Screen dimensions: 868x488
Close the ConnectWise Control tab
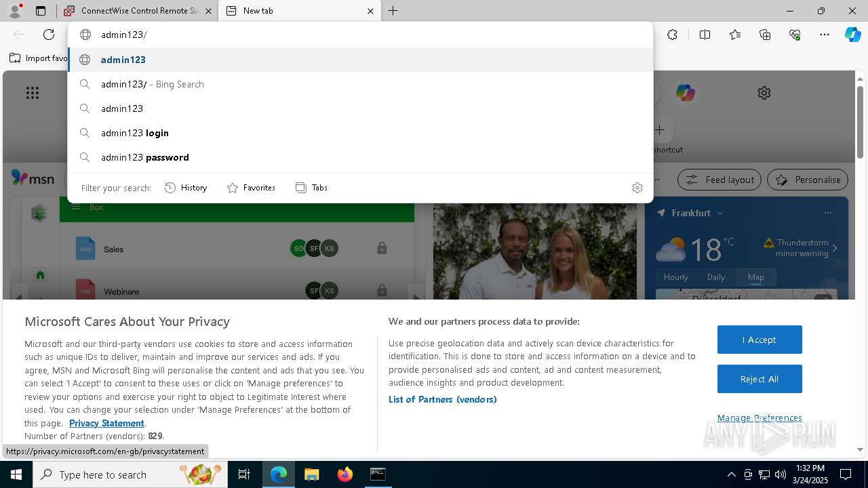click(209, 11)
